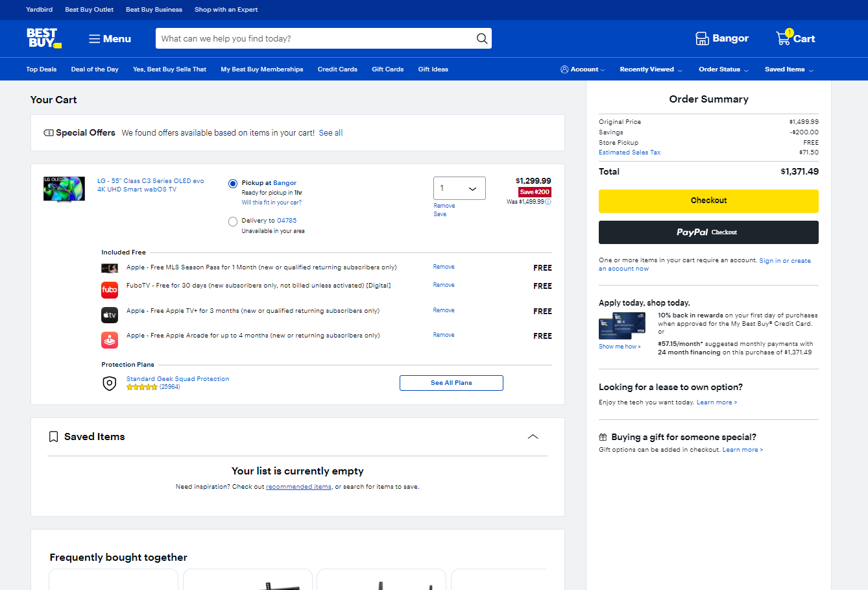This screenshot has height=590, width=868.
Task: Open Yardbird top link
Action: click(x=40, y=10)
